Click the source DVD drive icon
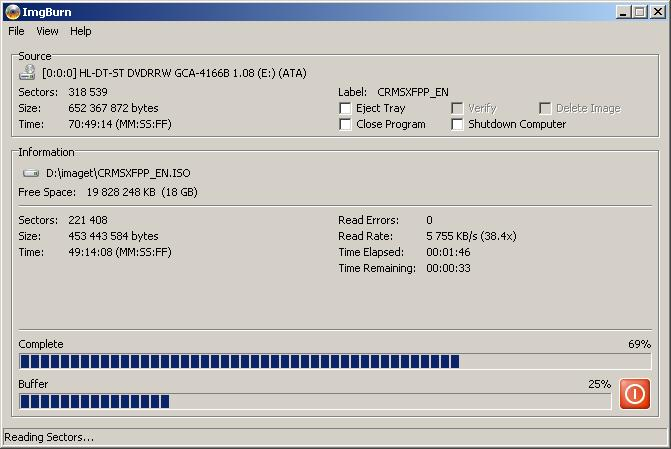Viewport: 671px width, 449px height. [27, 72]
